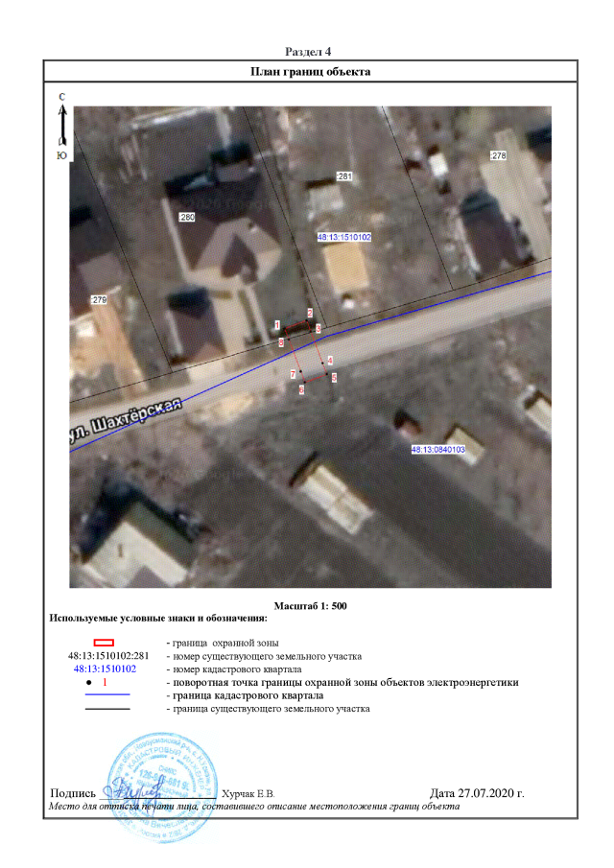
Task: Click the 'Место для оттиска печати' footnote
Action: pos(254,806)
